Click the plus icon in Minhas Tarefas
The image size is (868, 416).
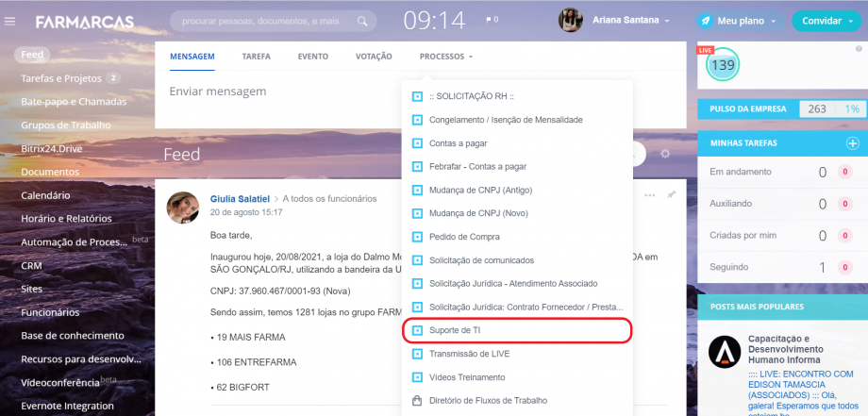(853, 142)
